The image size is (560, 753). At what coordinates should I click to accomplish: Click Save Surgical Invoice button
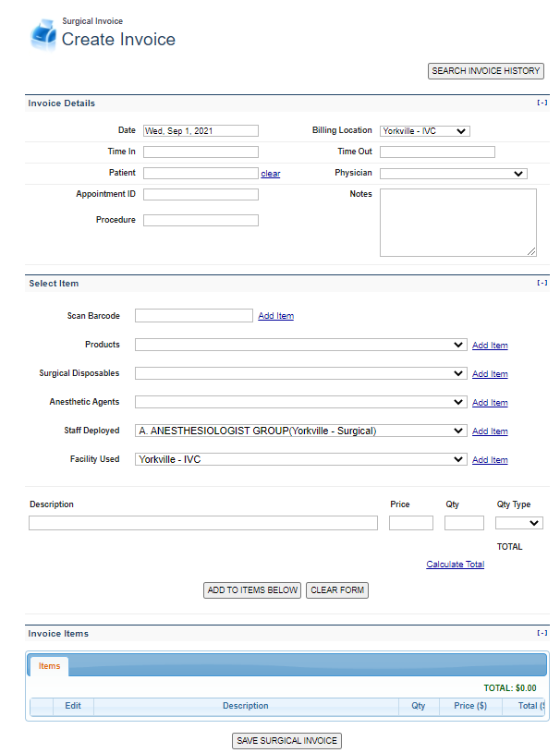pos(286,741)
